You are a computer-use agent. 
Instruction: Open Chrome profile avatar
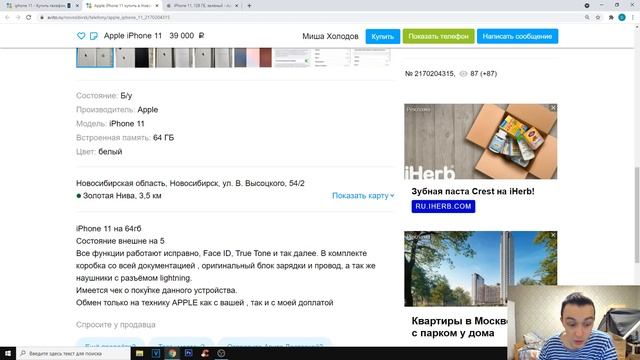pos(622,18)
